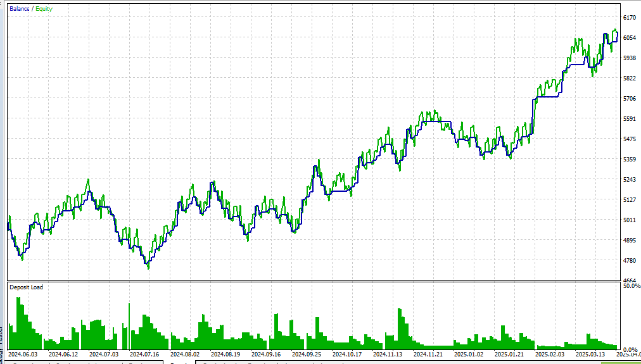Select the 5938 axis value

click(630, 58)
